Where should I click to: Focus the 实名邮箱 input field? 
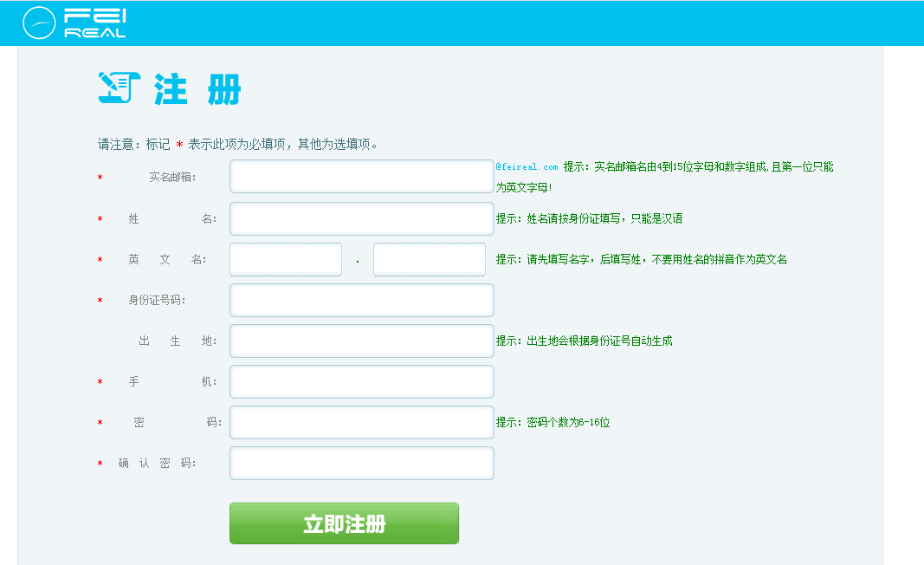tap(362, 176)
